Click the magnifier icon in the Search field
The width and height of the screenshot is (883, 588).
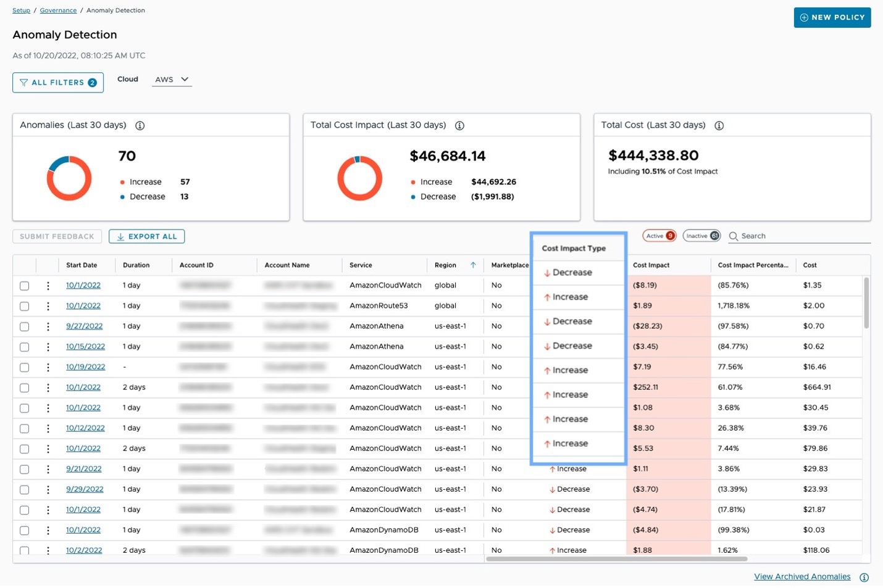click(x=734, y=236)
